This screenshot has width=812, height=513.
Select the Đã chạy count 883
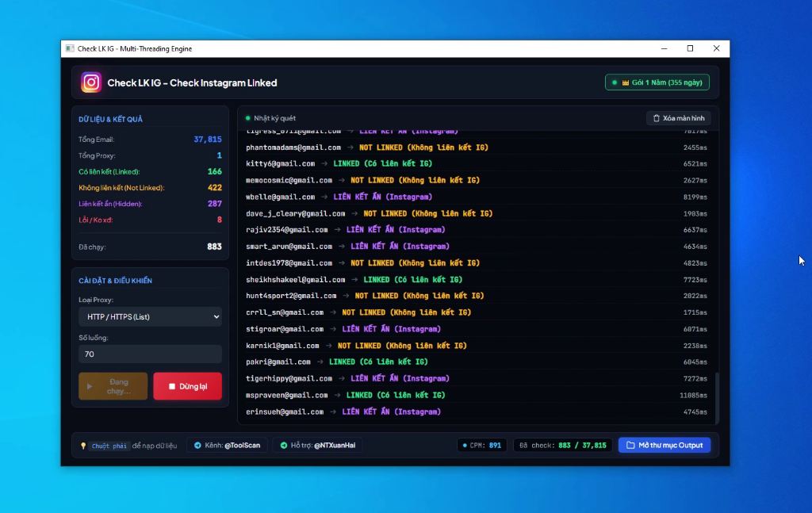214,247
